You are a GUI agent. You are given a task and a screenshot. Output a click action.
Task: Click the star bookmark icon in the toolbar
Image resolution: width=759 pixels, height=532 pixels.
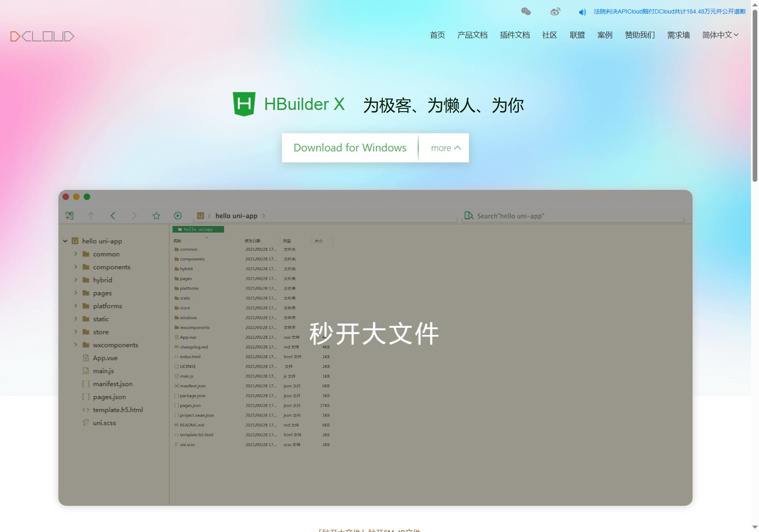pyautogui.click(x=156, y=216)
